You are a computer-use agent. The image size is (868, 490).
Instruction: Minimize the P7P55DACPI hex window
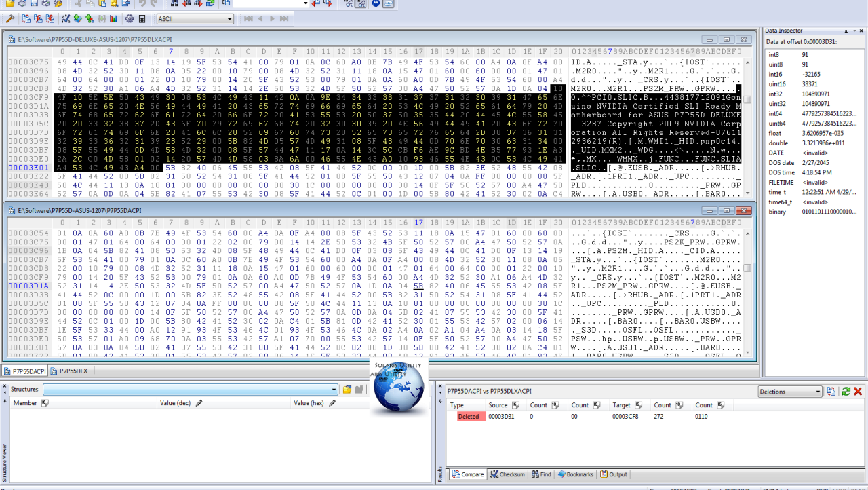coord(710,211)
